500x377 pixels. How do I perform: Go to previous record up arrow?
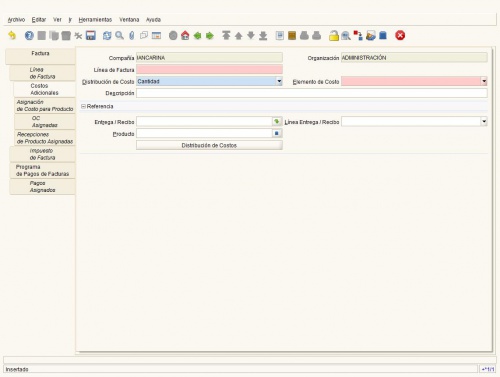coord(239,35)
